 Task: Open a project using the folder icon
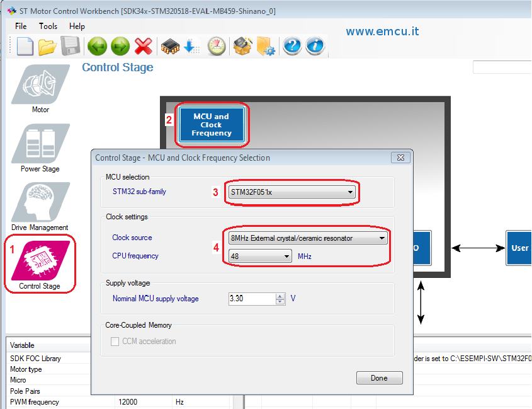47,47
